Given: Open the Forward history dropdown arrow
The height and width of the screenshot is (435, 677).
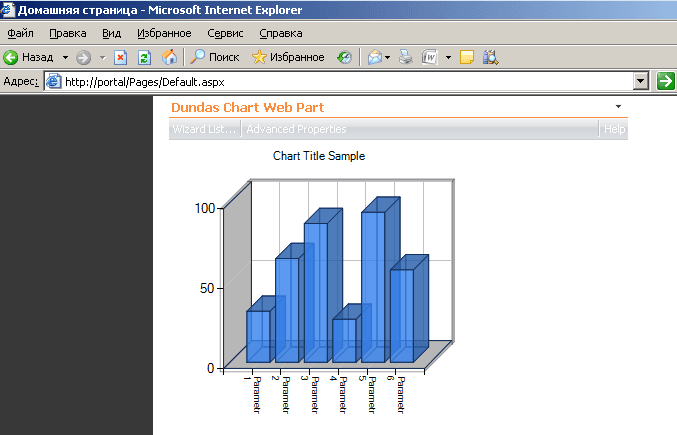Looking at the screenshot, I should pyautogui.click(x=102, y=57).
